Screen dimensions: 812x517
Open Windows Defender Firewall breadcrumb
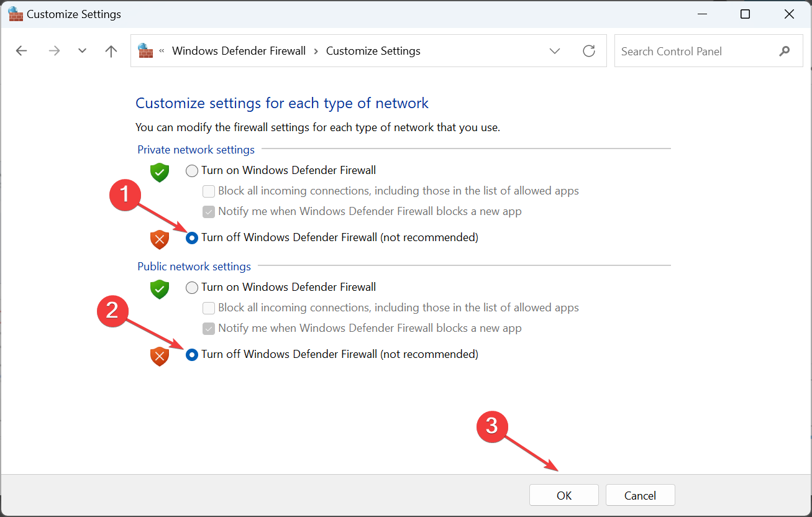click(239, 51)
